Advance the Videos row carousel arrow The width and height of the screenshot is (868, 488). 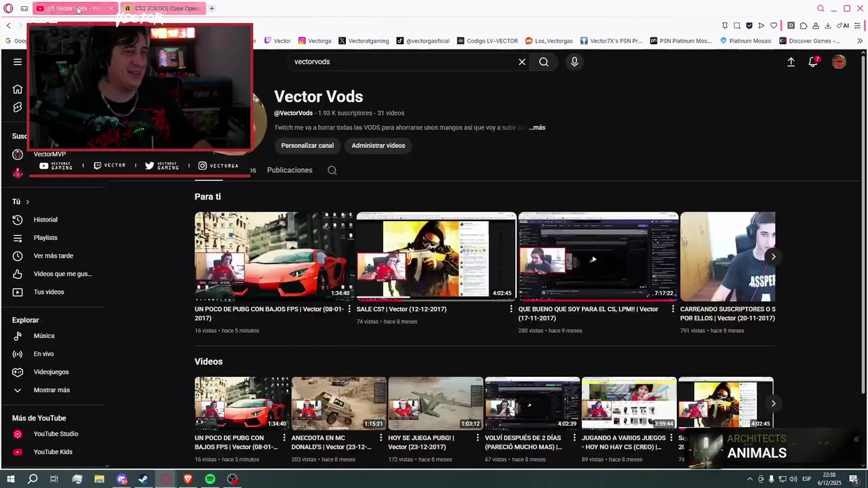(x=773, y=403)
